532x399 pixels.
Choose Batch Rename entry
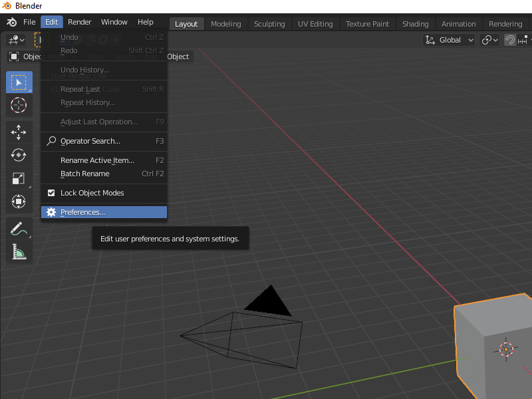[x=104, y=174]
